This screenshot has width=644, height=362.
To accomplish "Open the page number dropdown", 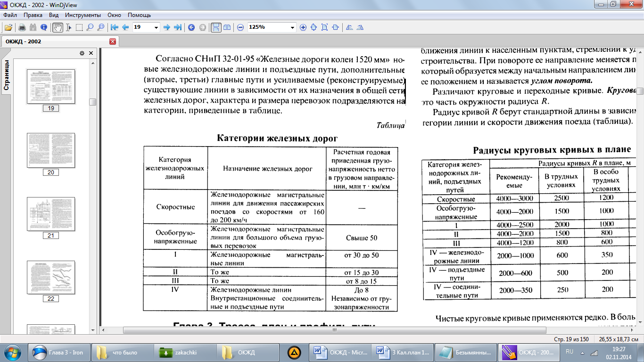I will [x=157, y=27].
